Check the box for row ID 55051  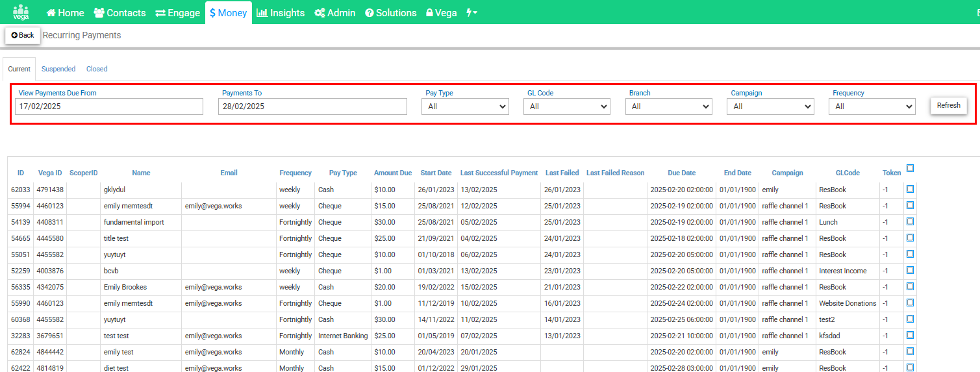tap(910, 254)
